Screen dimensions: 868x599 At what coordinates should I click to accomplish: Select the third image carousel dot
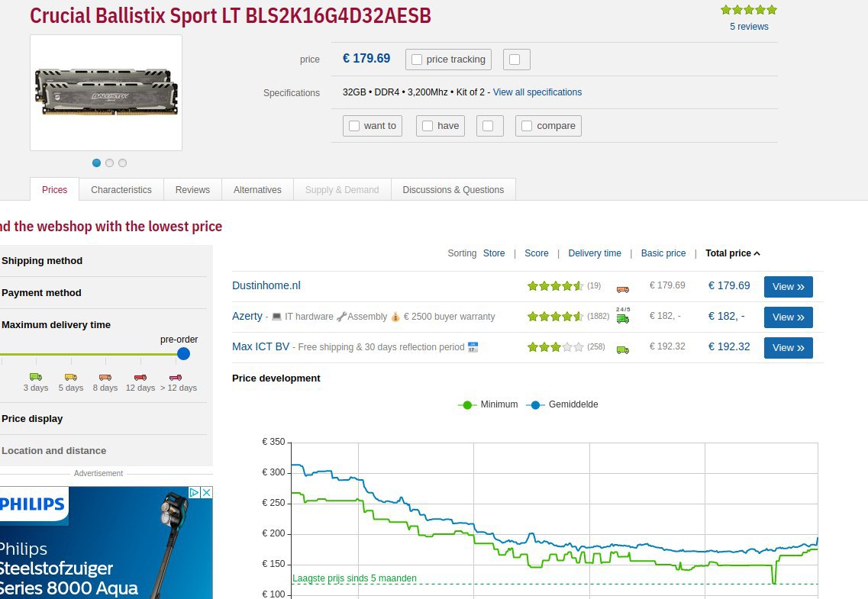pyautogui.click(x=122, y=163)
